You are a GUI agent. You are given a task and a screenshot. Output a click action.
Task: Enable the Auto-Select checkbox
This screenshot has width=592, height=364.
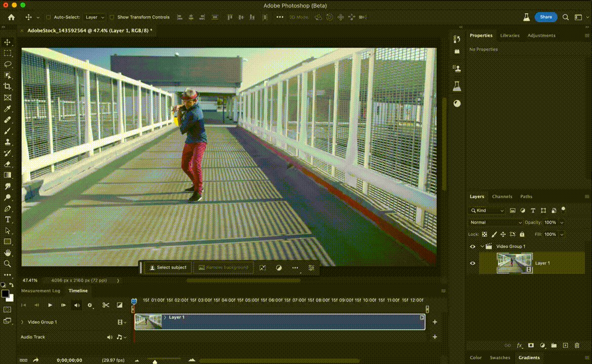click(49, 17)
